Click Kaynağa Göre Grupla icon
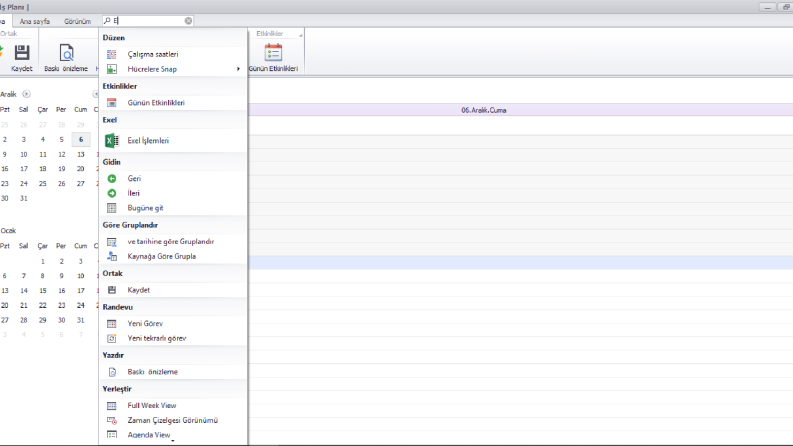Screen dimensions: 793x446 pyautogui.click(x=112, y=256)
